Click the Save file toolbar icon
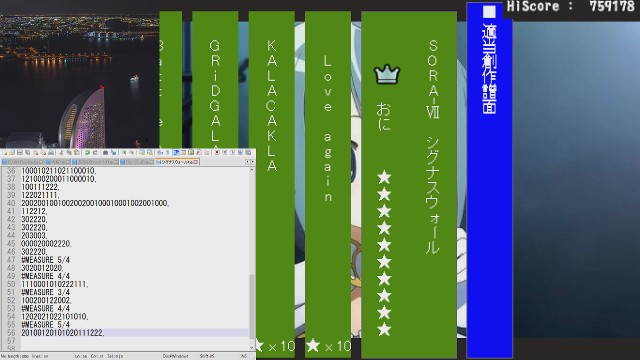This screenshot has width=640, height=360. (20, 153)
